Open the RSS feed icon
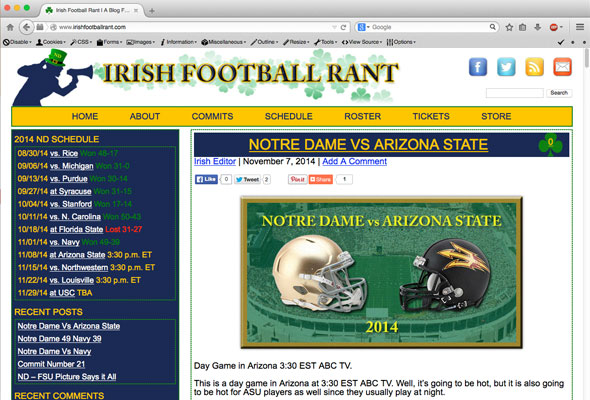The image size is (590, 400). (534, 67)
